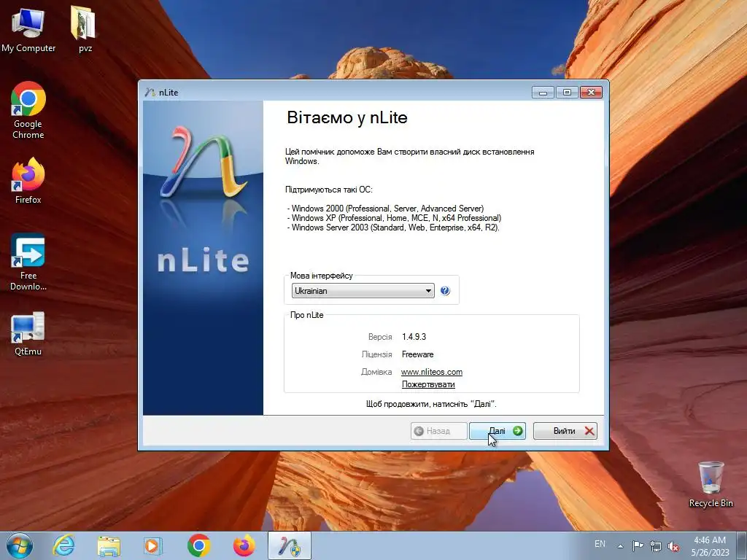Select the QtEmu desktop shortcut
Screen dimensions: 747x560
[28, 333]
